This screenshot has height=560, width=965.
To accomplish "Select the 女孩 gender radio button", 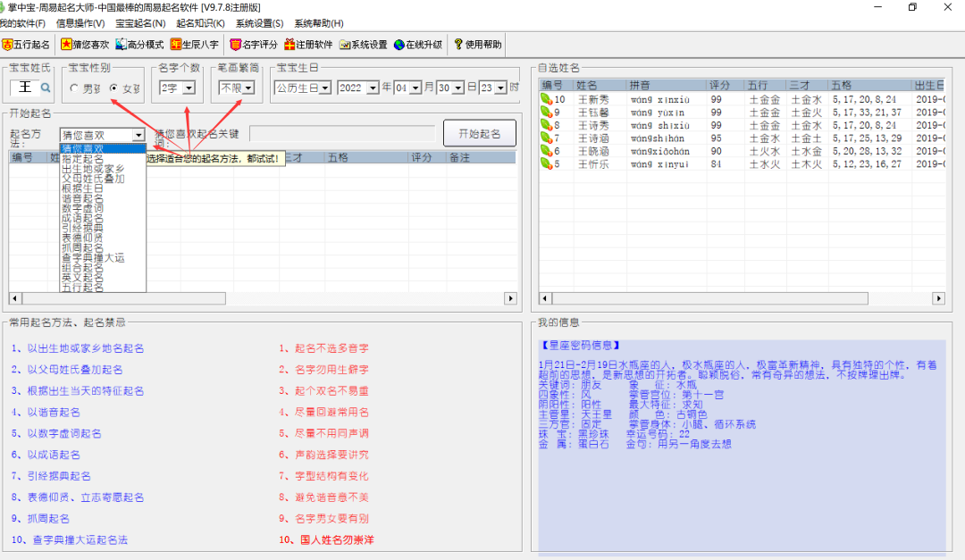I will [x=113, y=88].
